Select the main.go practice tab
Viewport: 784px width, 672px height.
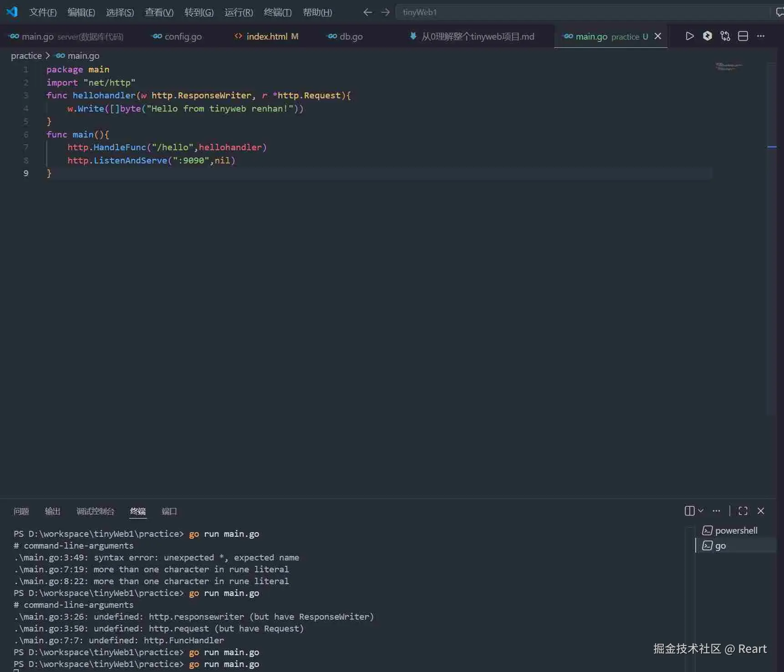611,36
